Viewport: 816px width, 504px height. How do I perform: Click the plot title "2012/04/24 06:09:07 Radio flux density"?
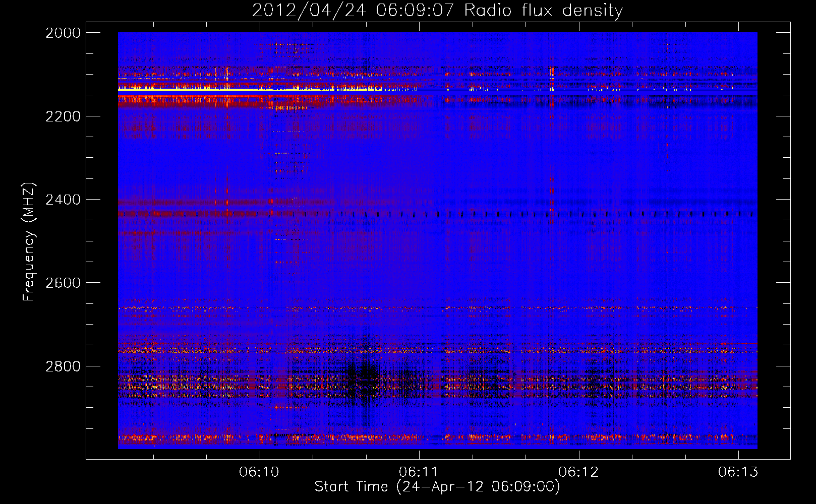pos(437,10)
